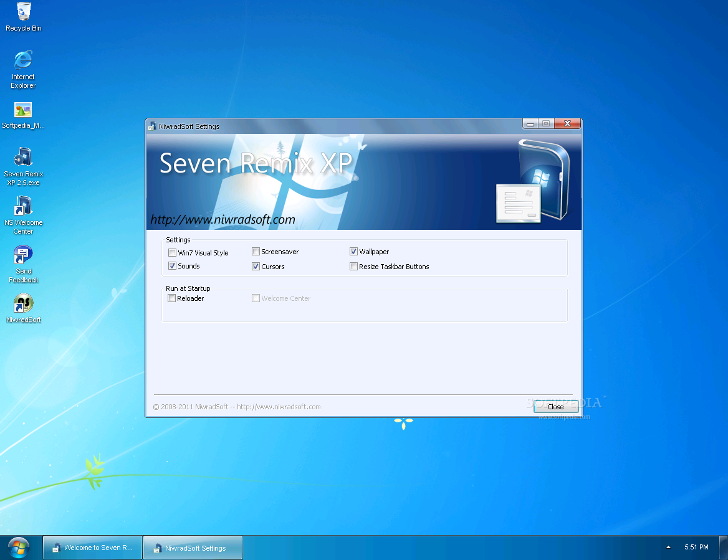Select the NiwradSoft desktop shortcut icon

(x=23, y=308)
